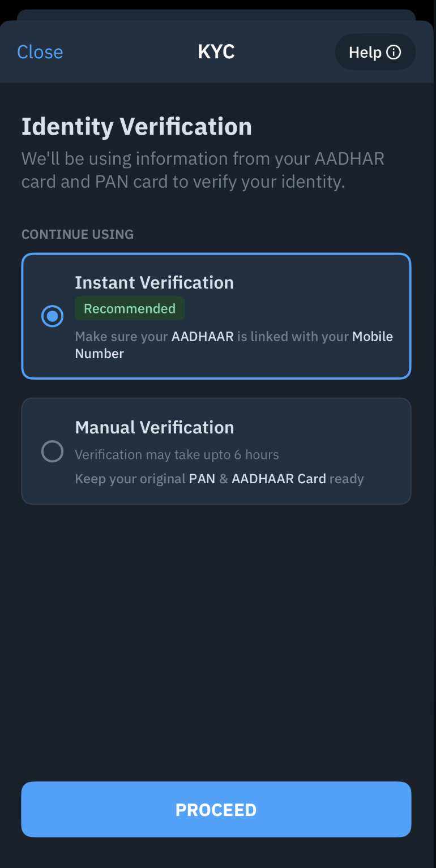Click the CONTINUE USING section label
This screenshot has height=868, width=436.
(78, 234)
